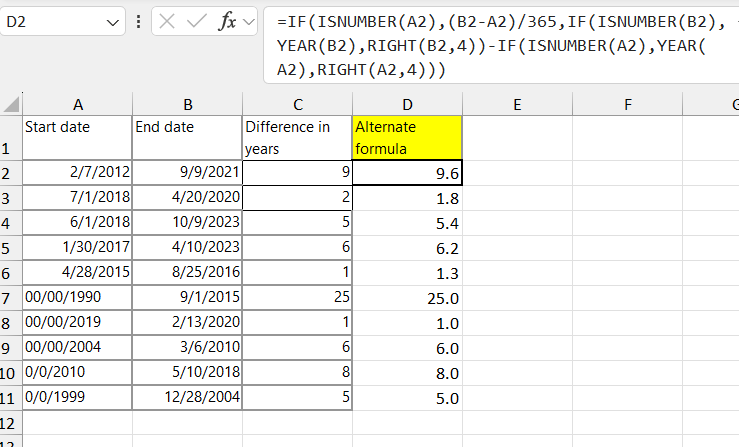The height and width of the screenshot is (447, 739).
Task: Select cell showing 1.0
Action: 407,323
